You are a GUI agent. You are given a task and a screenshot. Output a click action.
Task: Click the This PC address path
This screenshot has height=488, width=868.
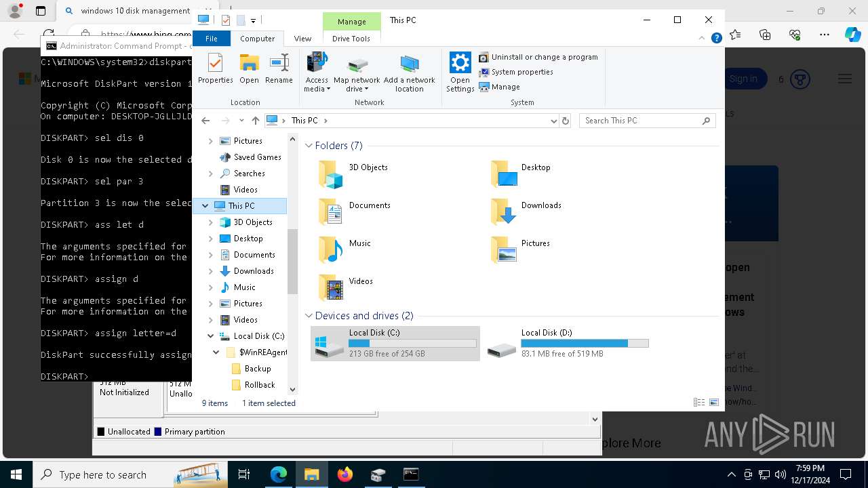(304, 121)
